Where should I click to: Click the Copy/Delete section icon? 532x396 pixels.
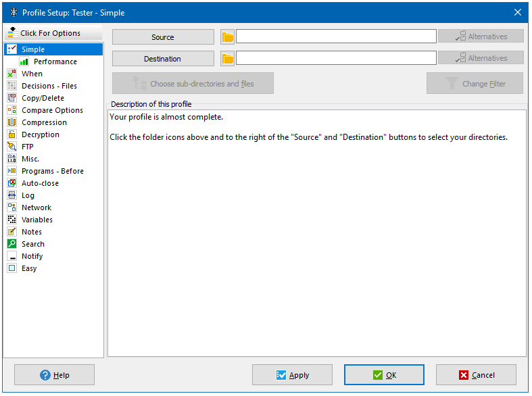coord(12,98)
